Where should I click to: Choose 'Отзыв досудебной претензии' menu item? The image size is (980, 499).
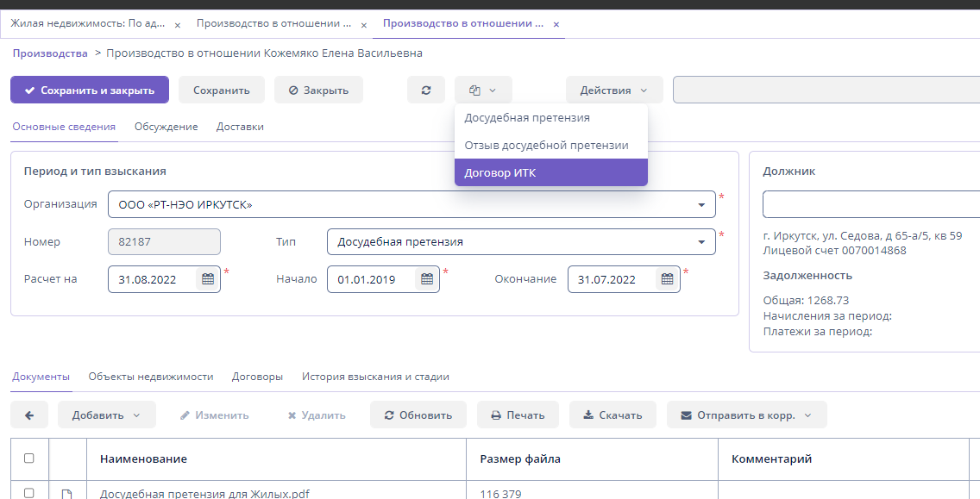(x=546, y=145)
